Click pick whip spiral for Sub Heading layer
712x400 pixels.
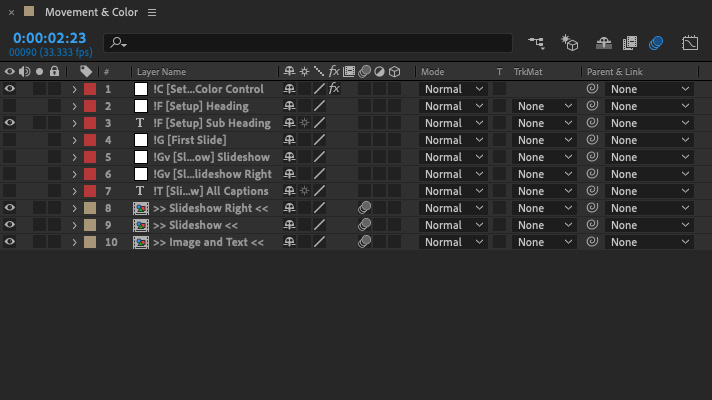(x=592, y=123)
